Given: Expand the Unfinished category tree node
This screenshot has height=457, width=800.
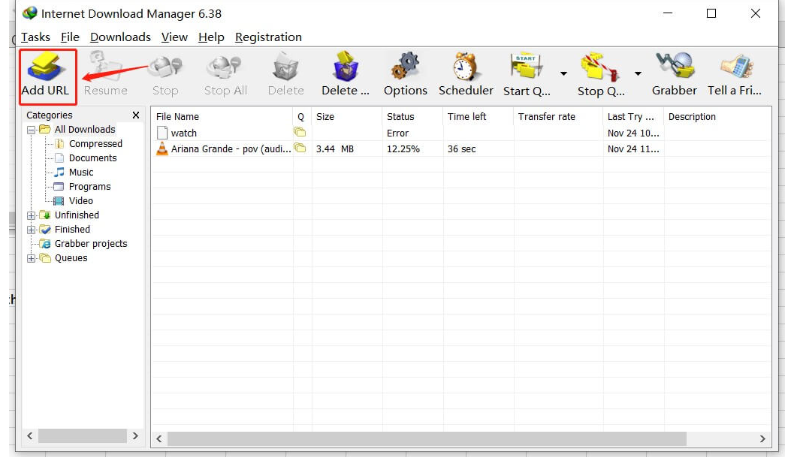Looking at the screenshot, I should pos(31,215).
